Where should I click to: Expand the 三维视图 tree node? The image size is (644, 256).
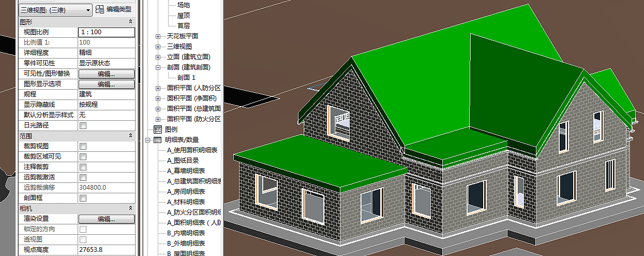(x=158, y=47)
